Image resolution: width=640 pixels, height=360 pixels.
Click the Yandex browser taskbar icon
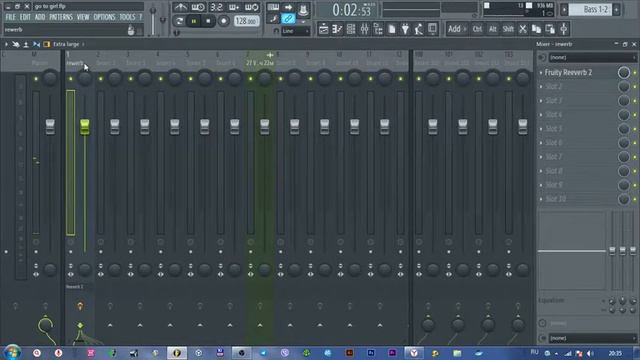(x=414, y=353)
